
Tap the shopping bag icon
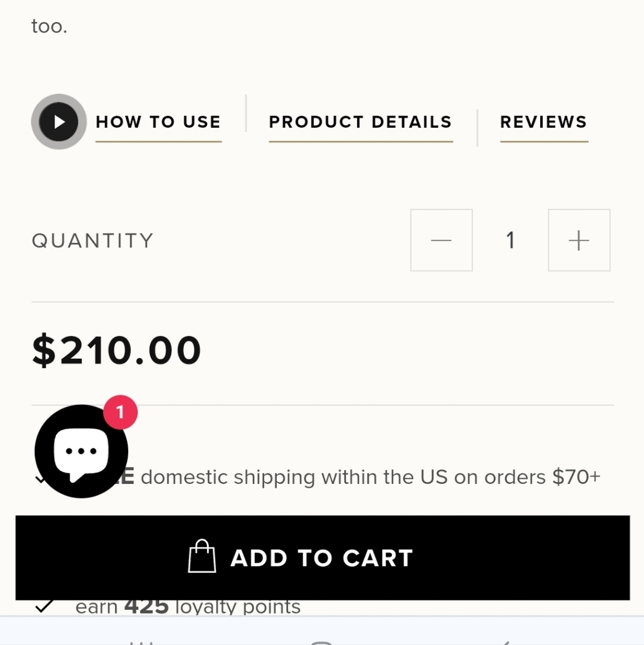(x=202, y=556)
